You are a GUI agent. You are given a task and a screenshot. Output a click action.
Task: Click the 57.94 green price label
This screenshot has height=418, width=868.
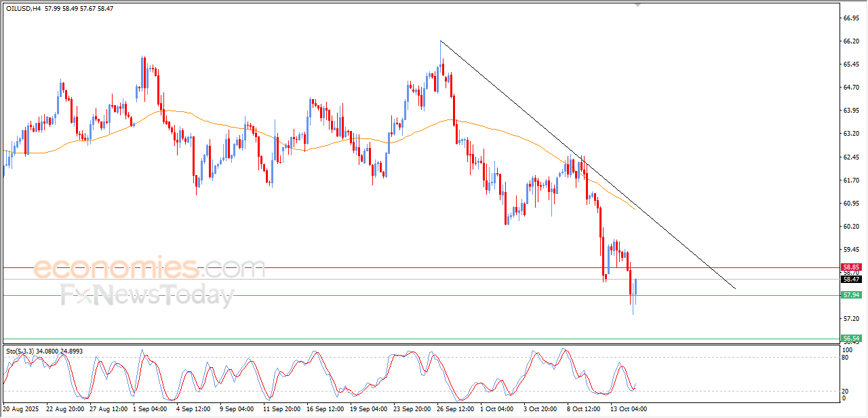(x=851, y=295)
